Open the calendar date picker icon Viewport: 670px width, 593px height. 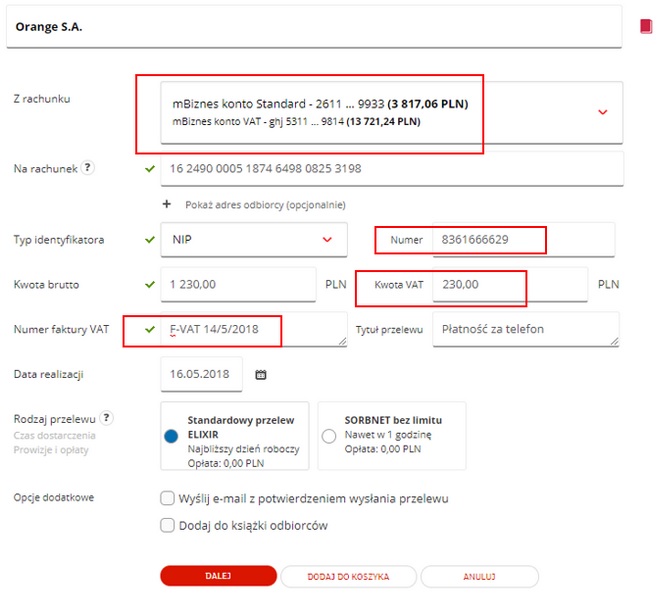(x=261, y=375)
